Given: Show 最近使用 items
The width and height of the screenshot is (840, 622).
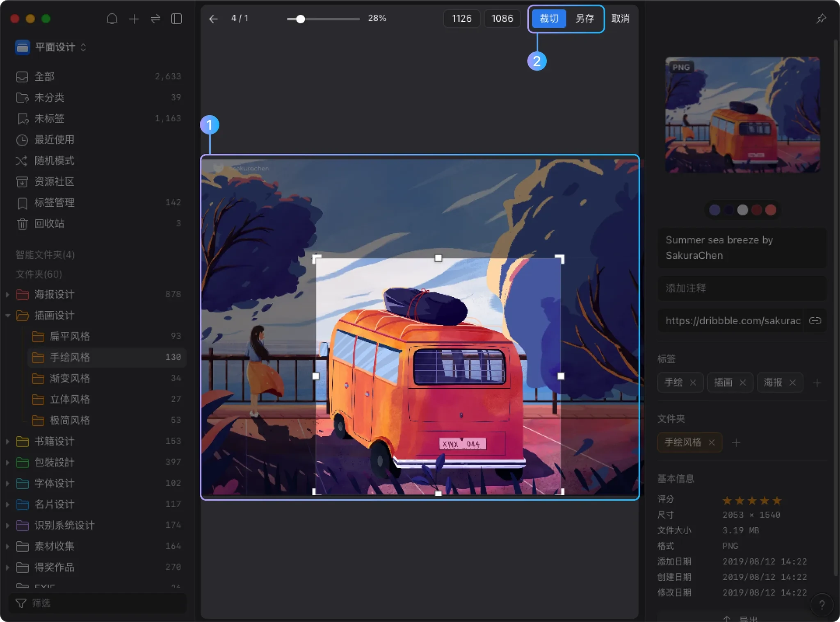Looking at the screenshot, I should pyautogui.click(x=98, y=140).
